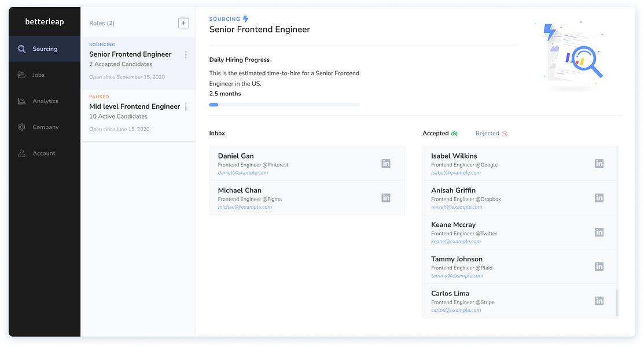Viewport: 644px width, 347px height.
Task: Open Tammy Johnson's LinkedIn profile icon
Action: click(x=599, y=267)
